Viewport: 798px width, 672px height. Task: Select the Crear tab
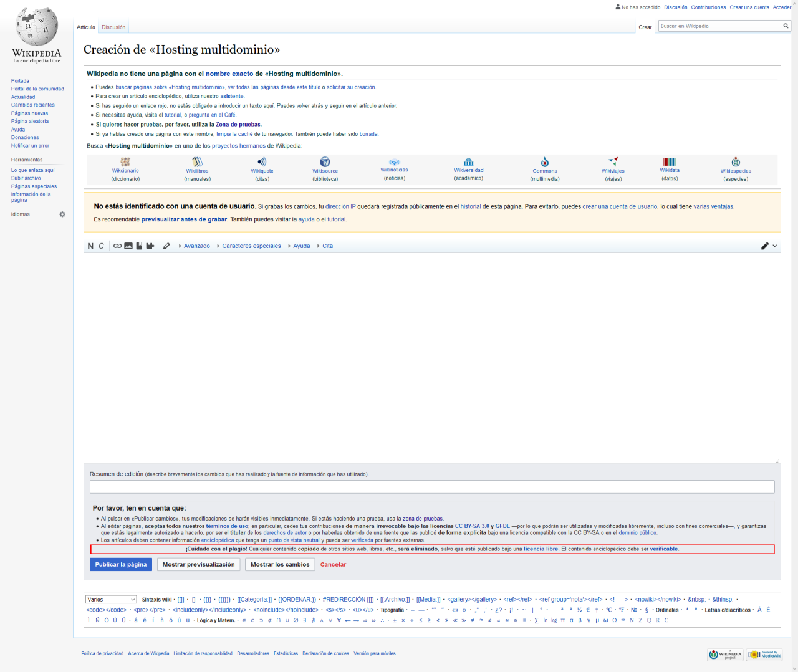pyautogui.click(x=645, y=27)
